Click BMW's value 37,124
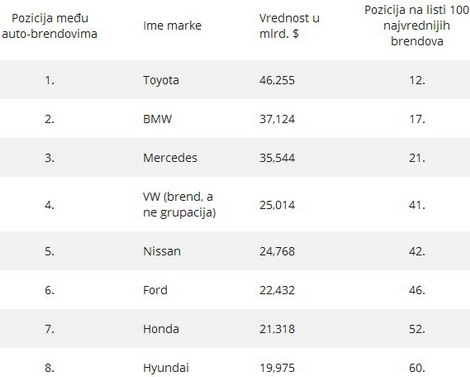This screenshot has height=377, width=470. (x=277, y=119)
